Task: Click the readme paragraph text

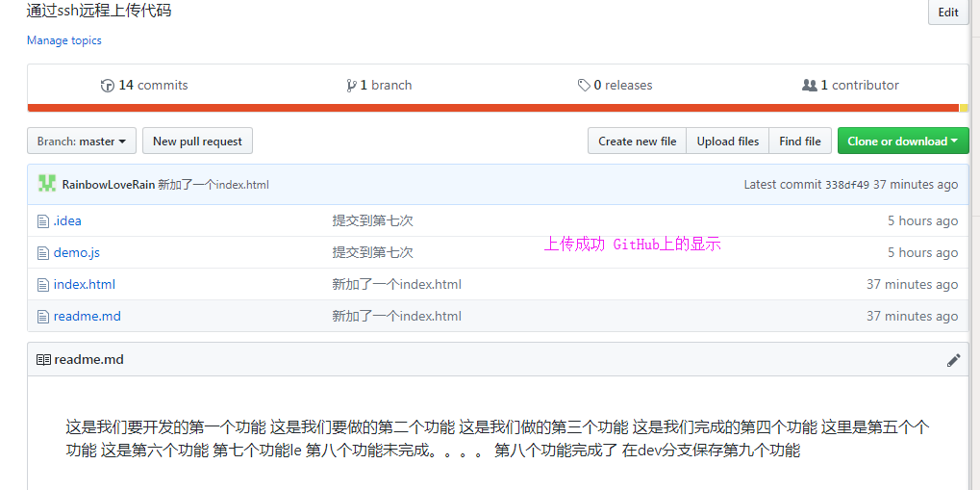Action: pyautogui.click(x=497, y=439)
